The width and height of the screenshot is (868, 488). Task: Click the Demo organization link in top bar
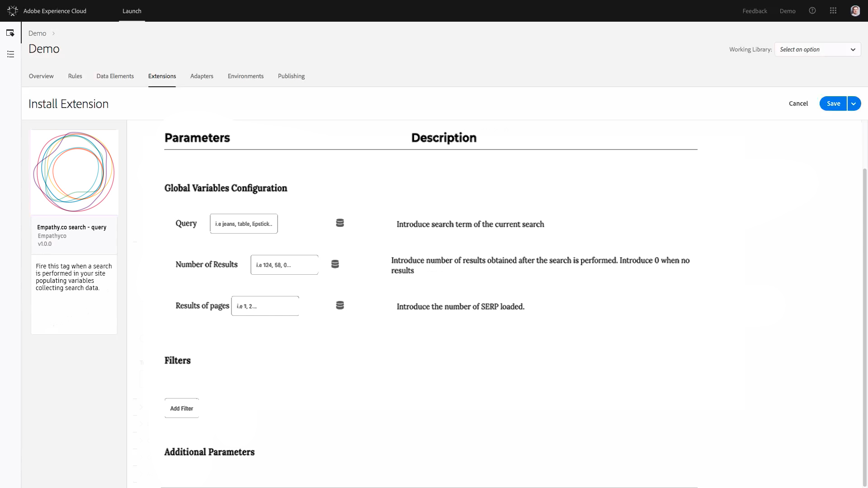(x=788, y=11)
